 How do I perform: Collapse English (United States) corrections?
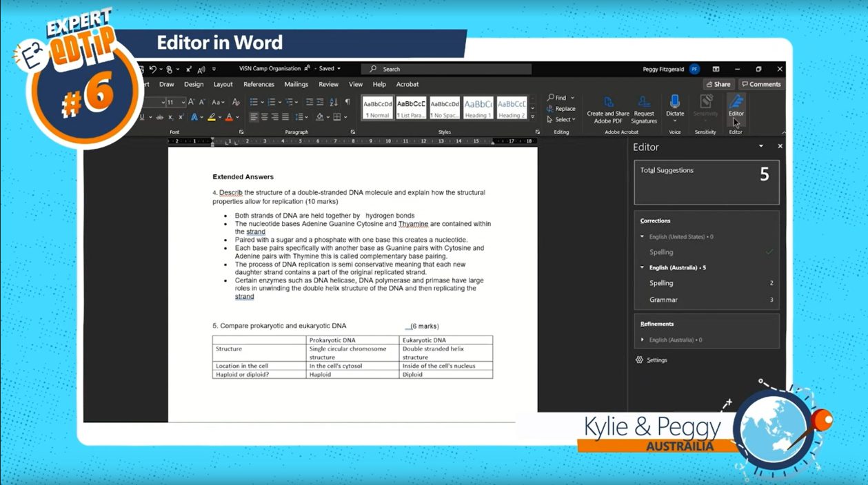click(643, 237)
